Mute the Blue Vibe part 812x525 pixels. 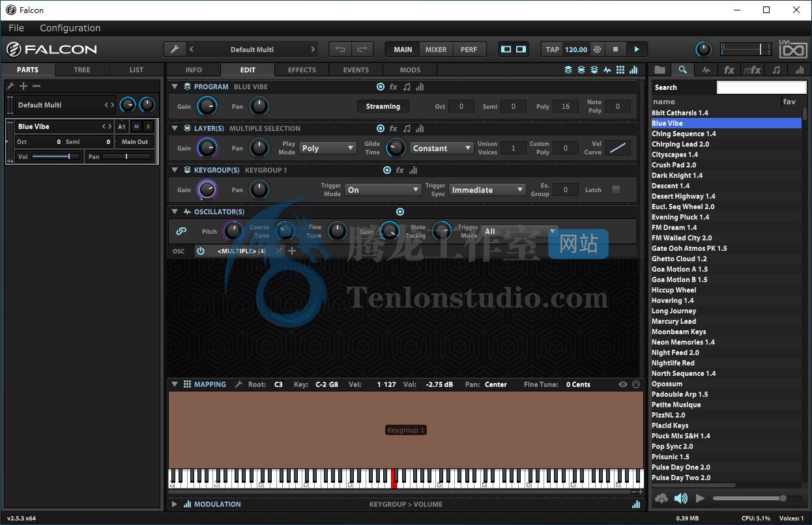click(x=136, y=126)
